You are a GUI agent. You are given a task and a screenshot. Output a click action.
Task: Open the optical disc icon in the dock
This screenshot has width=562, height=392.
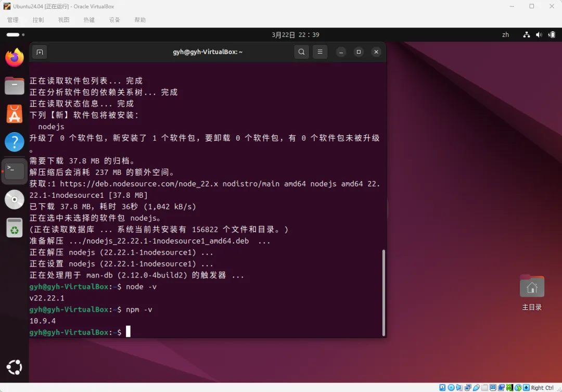15,199
